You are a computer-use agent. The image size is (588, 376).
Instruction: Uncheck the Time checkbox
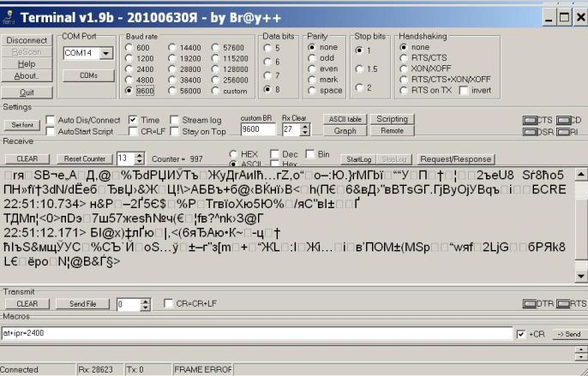[x=133, y=120]
